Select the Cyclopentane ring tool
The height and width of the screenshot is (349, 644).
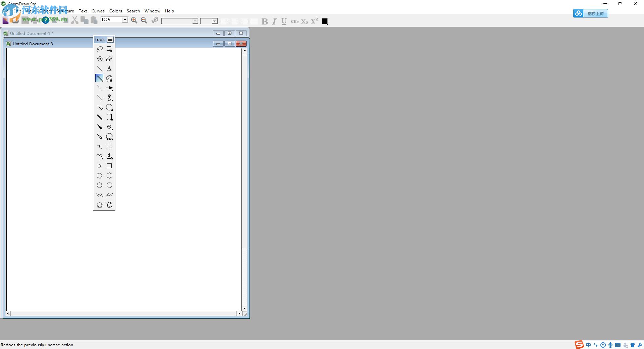[x=100, y=176]
